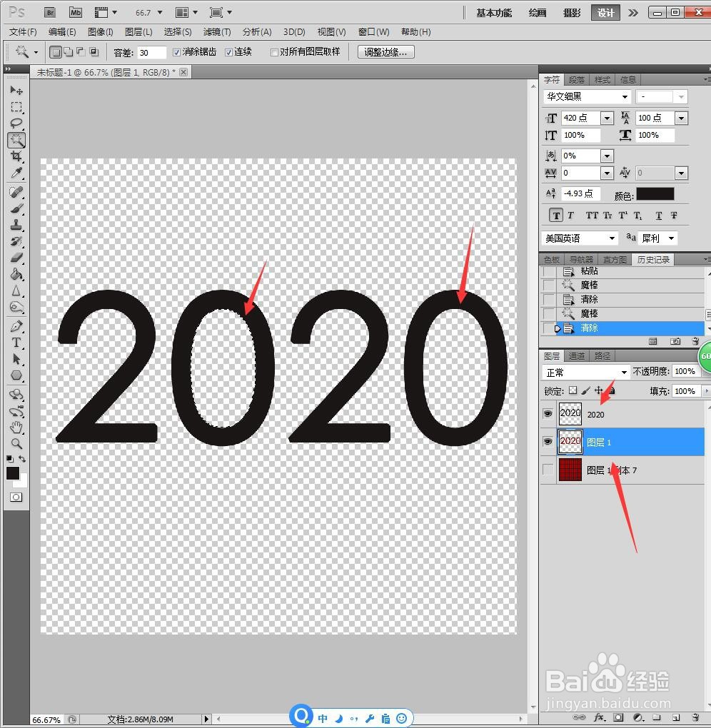Show the hidden bottom red layer
The width and height of the screenshot is (711, 728).
(x=548, y=470)
